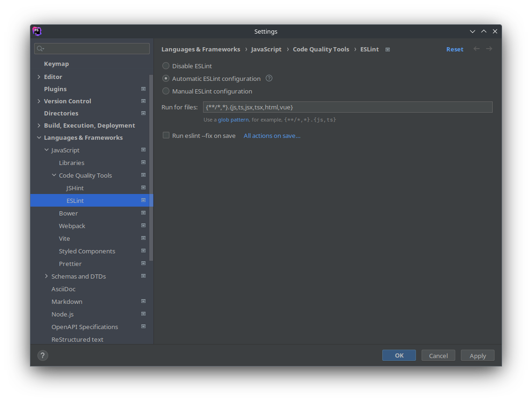532x402 pixels.
Task: Click the Reset link
Action: pos(455,49)
